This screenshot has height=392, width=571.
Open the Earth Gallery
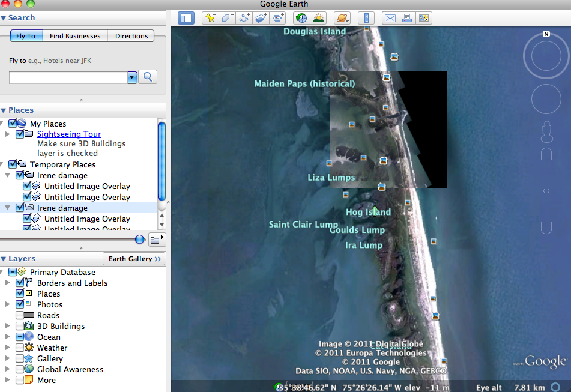(134, 259)
